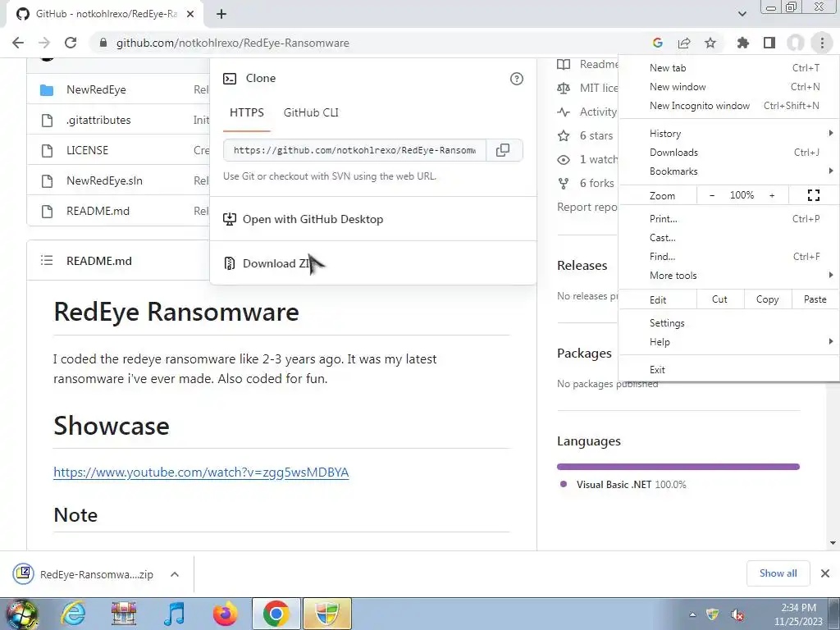This screenshot has height=630, width=840.
Task: Launch Internet Explorer from taskbar
Action: coord(73,614)
